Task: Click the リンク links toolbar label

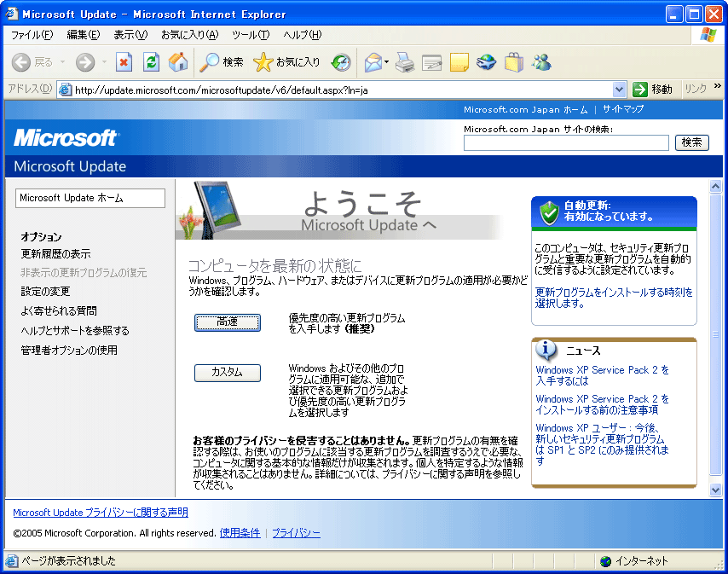Action: pyautogui.click(x=696, y=89)
